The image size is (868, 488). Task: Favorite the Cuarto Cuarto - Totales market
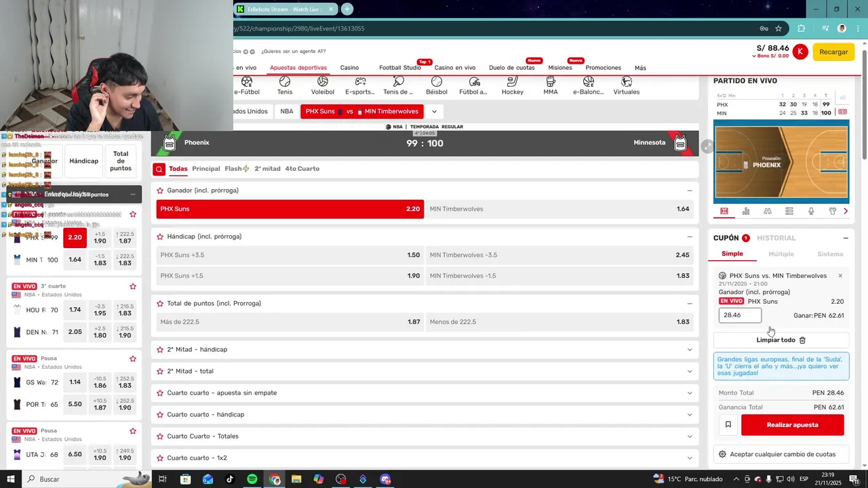pos(160,436)
